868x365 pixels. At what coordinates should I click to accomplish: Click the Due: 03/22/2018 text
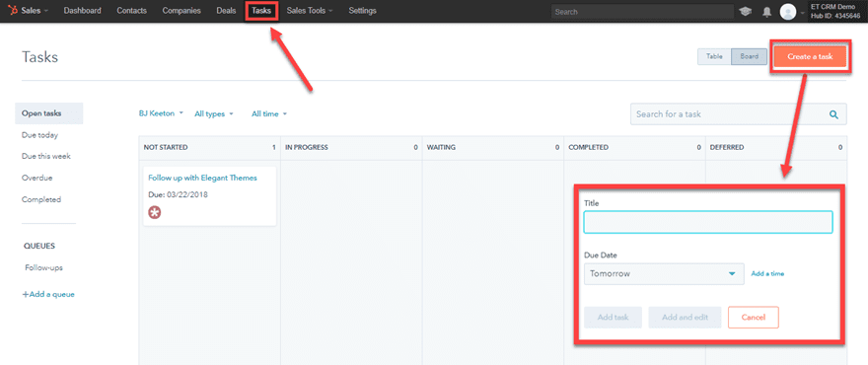point(179,195)
